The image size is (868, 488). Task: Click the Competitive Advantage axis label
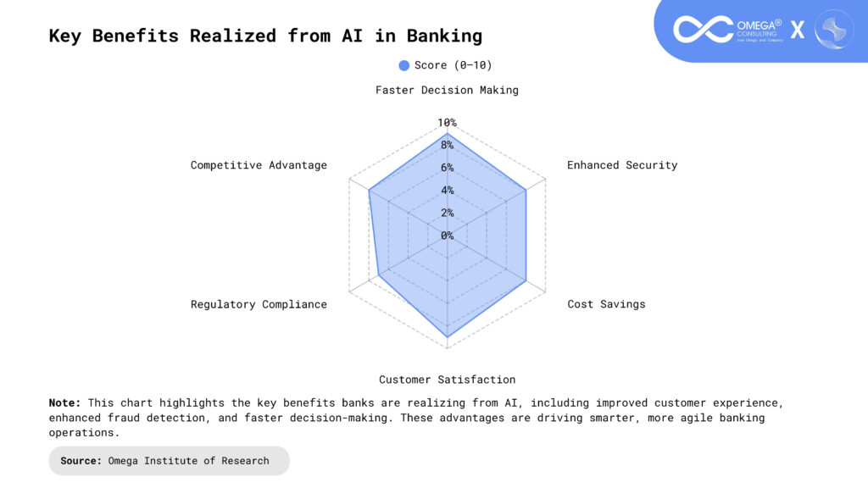pyautogui.click(x=259, y=165)
